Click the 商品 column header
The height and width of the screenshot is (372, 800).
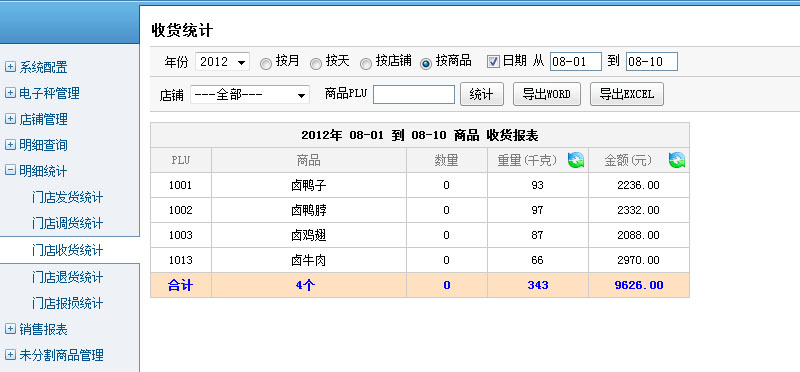click(x=309, y=160)
